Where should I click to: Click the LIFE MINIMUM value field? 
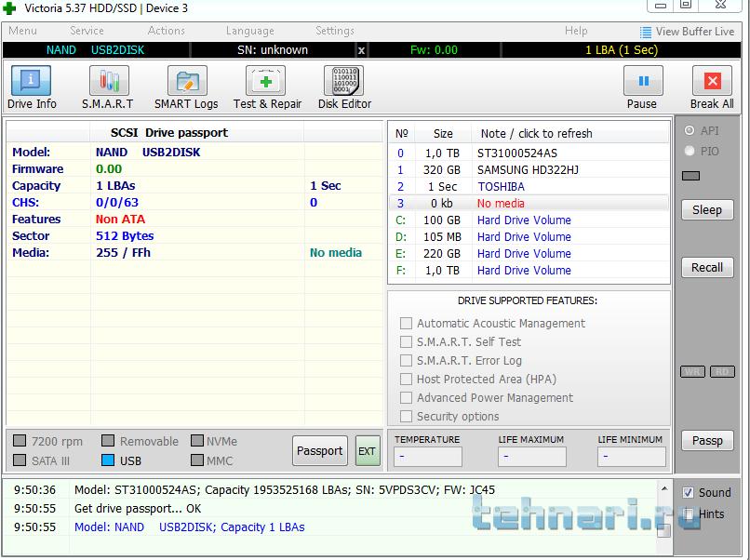(x=632, y=457)
